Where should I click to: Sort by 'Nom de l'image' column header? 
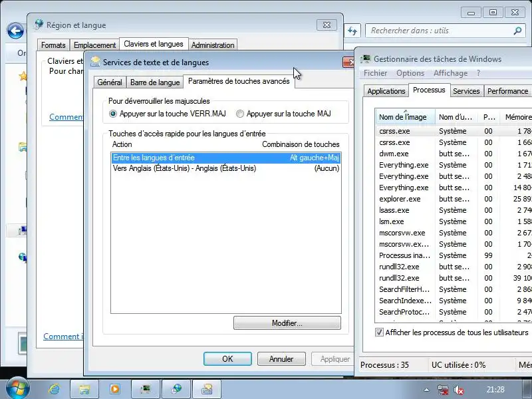(x=405, y=117)
